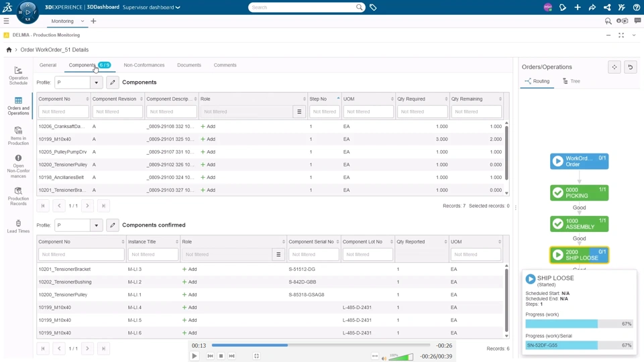The height and width of the screenshot is (362, 644).
Task: Open the Open Non-Conformances sidebar item
Action: (x=19, y=166)
